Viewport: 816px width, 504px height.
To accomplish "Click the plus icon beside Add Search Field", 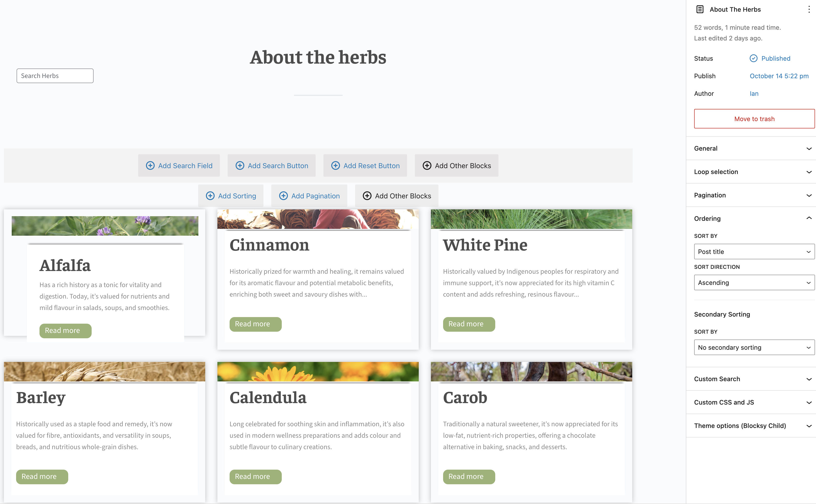I will pos(150,166).
